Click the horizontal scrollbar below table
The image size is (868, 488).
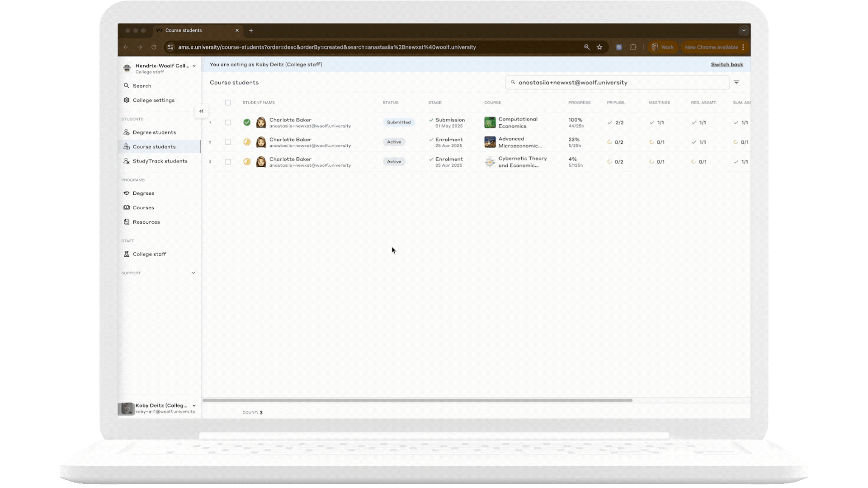[417, 400]
